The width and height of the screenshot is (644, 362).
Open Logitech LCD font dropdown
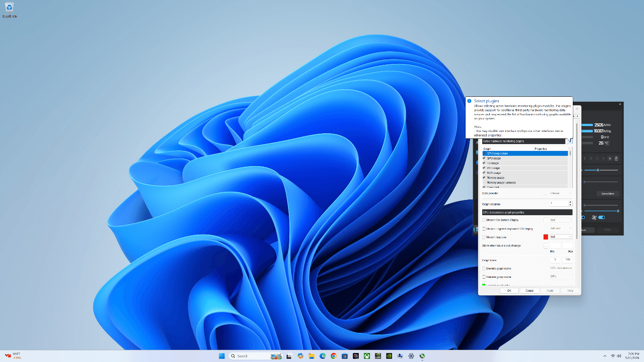coord(561,228)
